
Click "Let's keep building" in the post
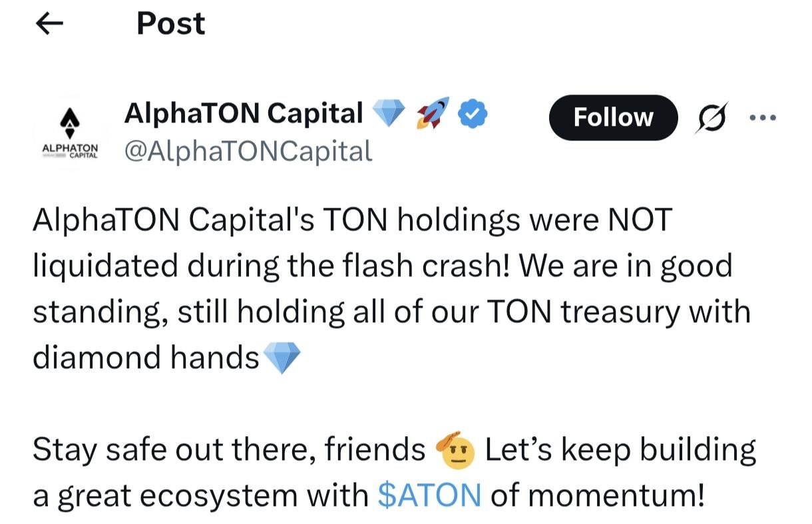pos(620,450)
